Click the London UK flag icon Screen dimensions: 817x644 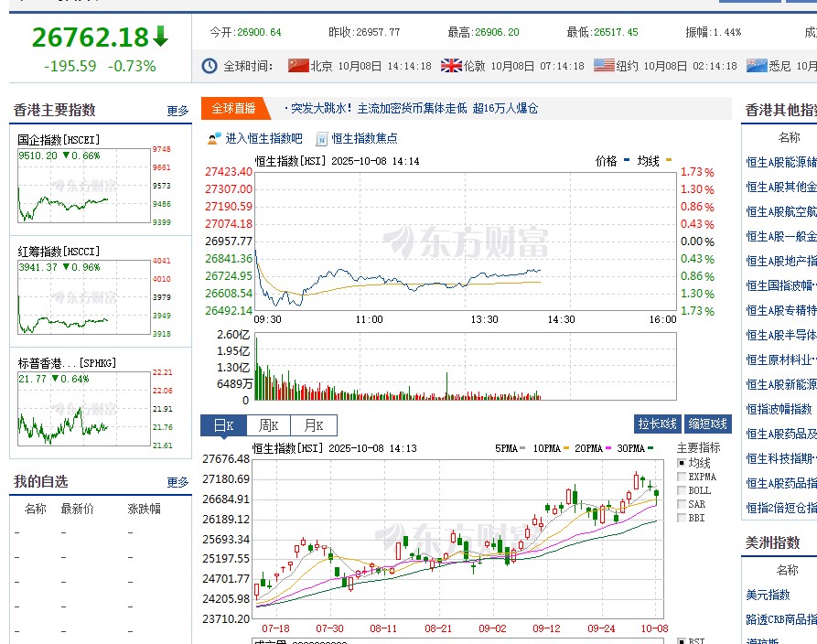450,65
